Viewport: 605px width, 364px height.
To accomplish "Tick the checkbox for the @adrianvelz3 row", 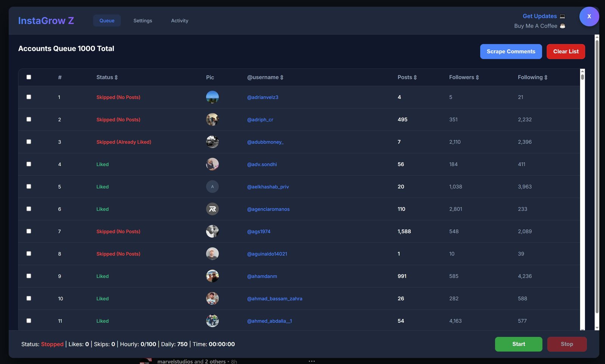I will pos(29,97).
